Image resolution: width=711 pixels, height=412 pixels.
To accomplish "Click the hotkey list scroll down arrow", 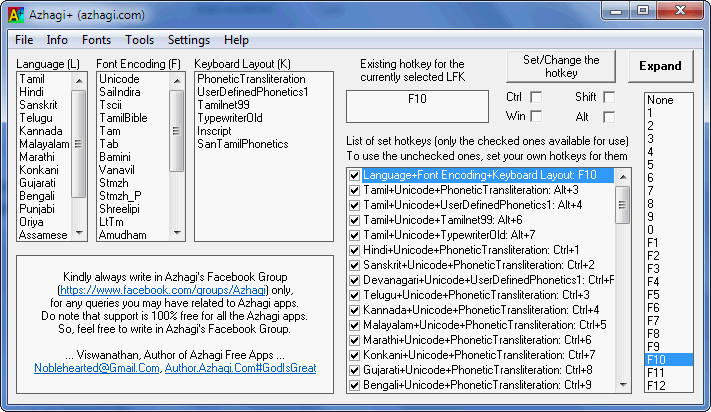I will [x=623, y=385].
